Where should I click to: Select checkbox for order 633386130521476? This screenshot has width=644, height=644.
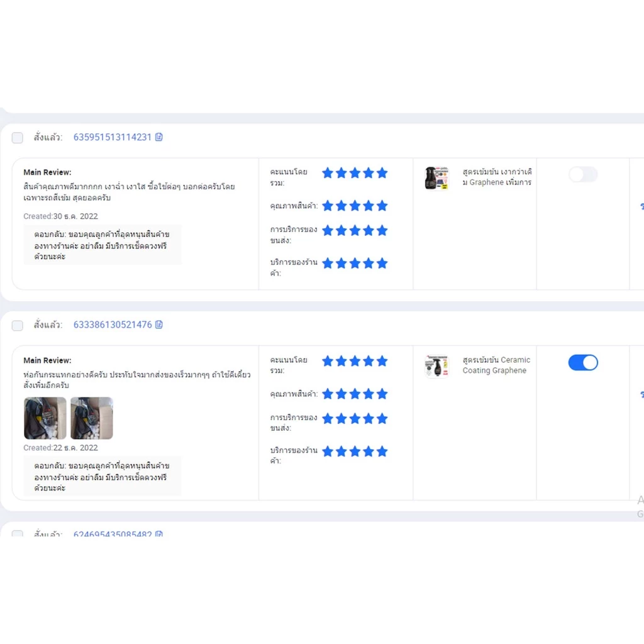click(x=17, y=326)
